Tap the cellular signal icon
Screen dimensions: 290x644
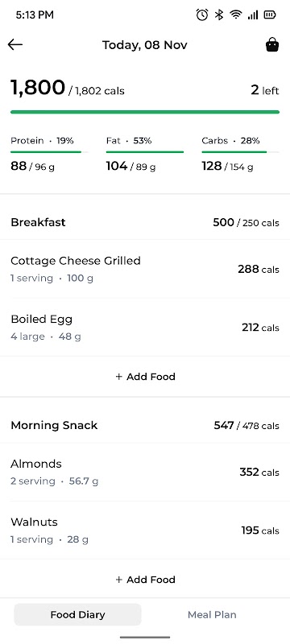253,15
